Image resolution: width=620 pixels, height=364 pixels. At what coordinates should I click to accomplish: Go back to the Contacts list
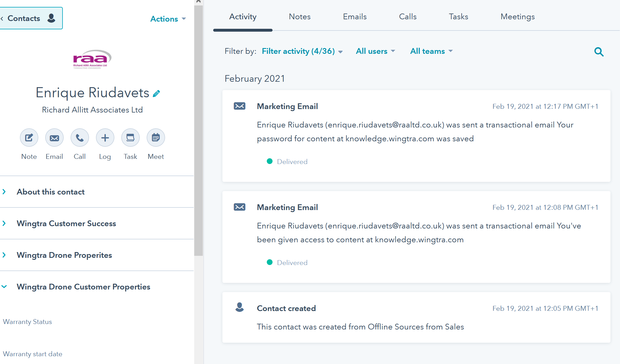[x=29, y=18]
